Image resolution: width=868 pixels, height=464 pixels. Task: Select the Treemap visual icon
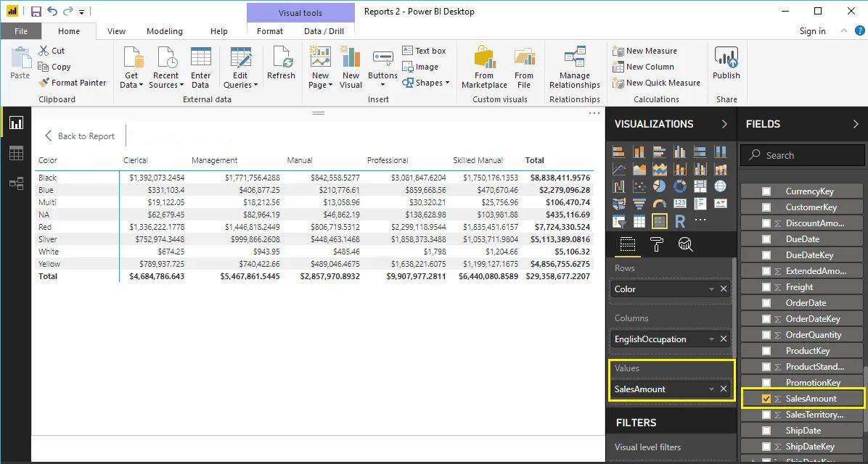point(700,186)
